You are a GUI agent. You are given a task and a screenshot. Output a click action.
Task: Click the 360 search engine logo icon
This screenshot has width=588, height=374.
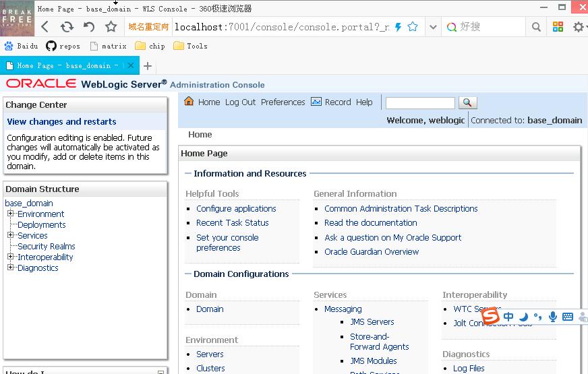[x=452, y=27]
